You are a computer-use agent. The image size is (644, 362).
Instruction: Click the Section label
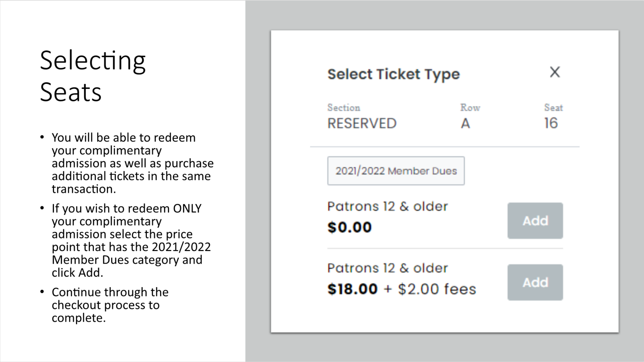344,108
